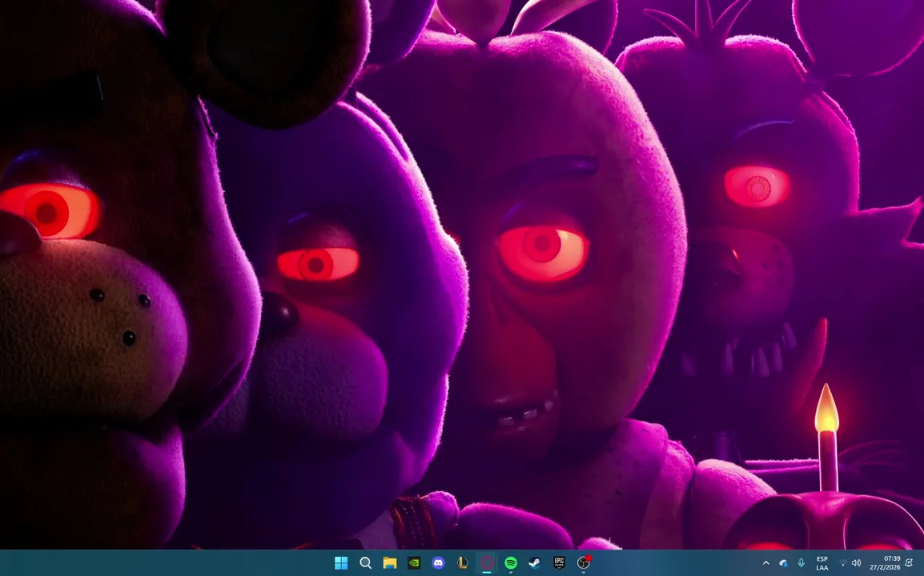
Task: Open OBS Studio recording icon
Action: tap(584, 563)
